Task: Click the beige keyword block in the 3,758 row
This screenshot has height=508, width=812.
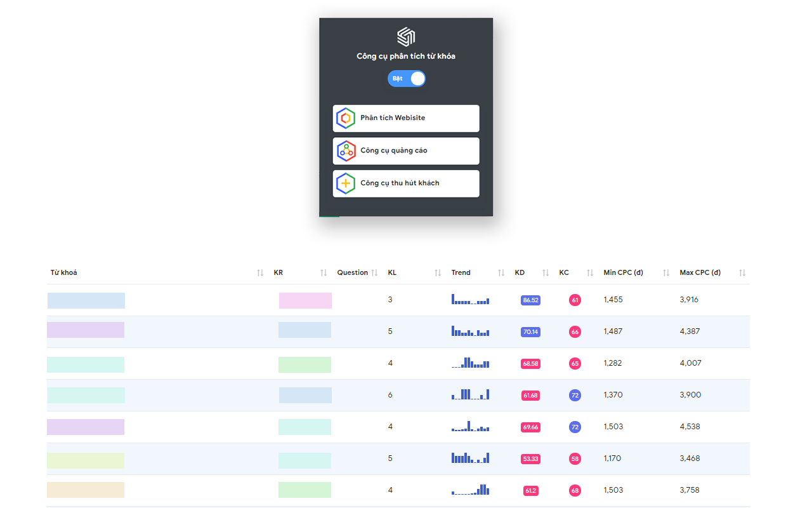Action: click(86, 490)
